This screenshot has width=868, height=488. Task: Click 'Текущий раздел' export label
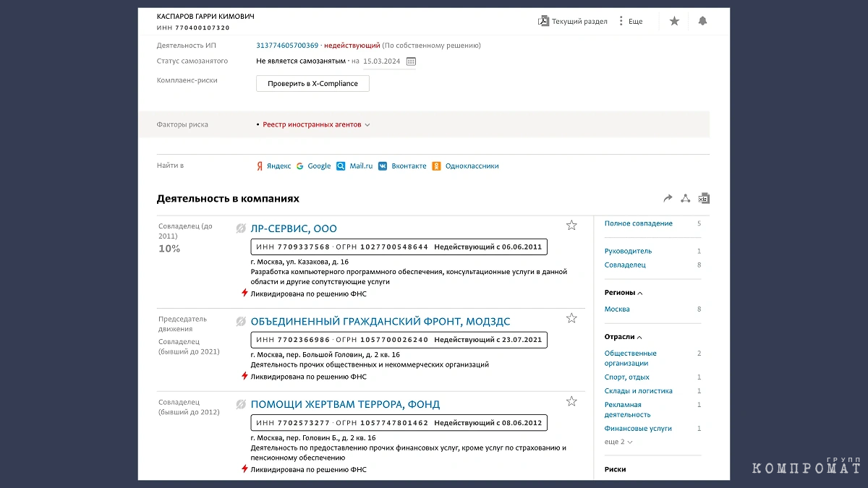click(x=579, y=21)
